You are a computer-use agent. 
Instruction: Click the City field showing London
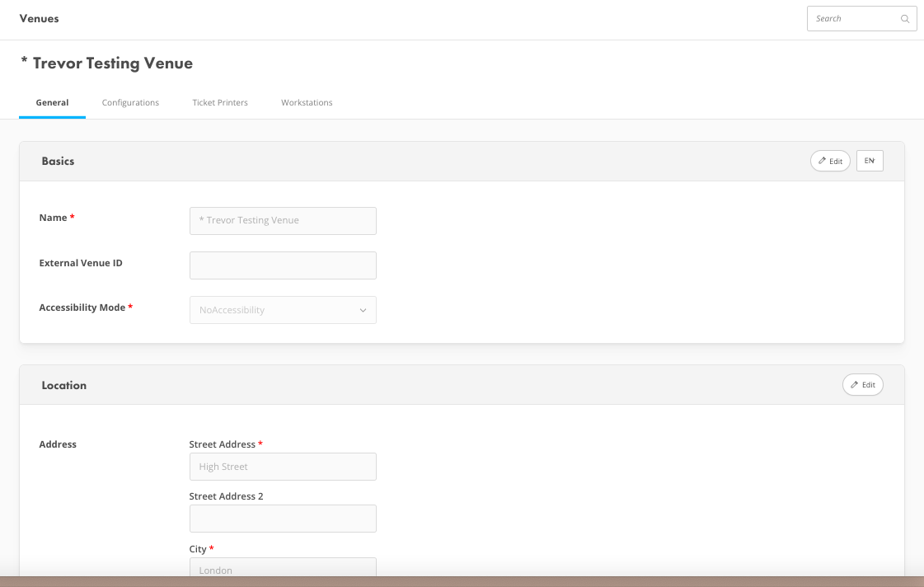(283, 567)
